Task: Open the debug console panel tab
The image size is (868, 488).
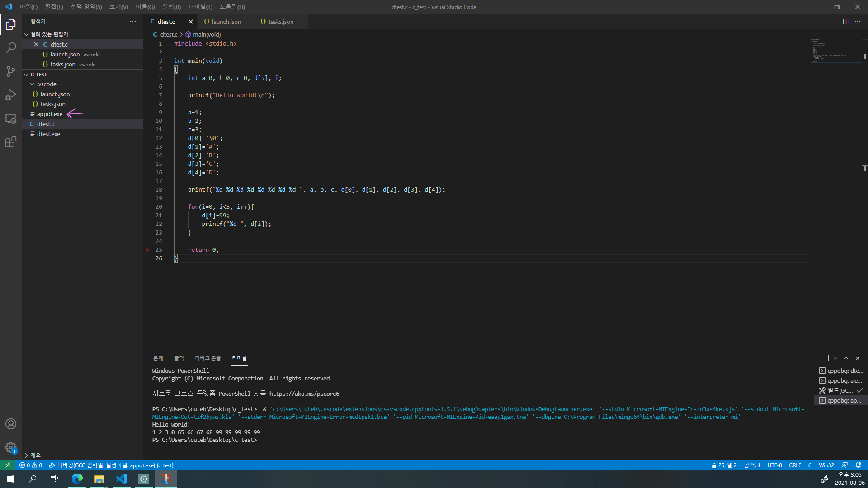Action: point(208,358)
